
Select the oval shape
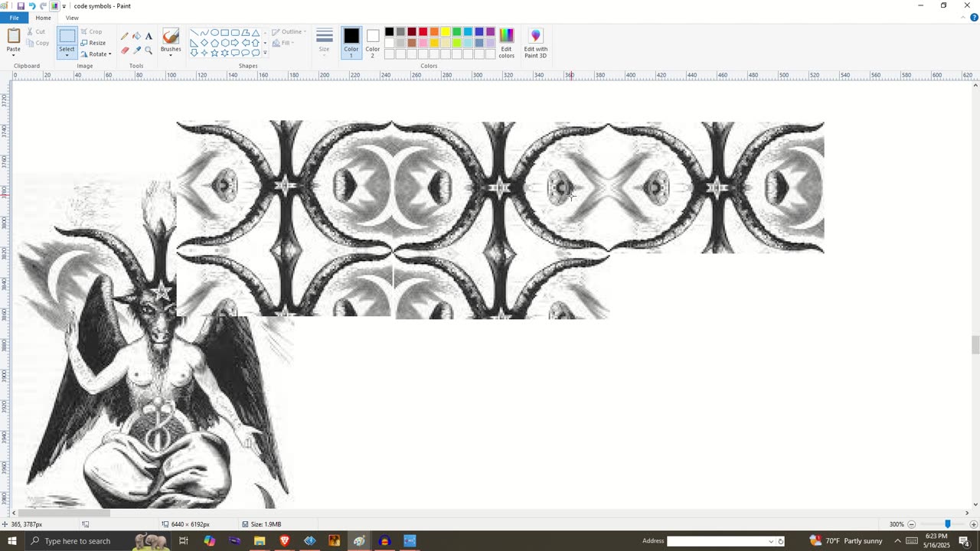pyautogui.click(x=214, y=33)
